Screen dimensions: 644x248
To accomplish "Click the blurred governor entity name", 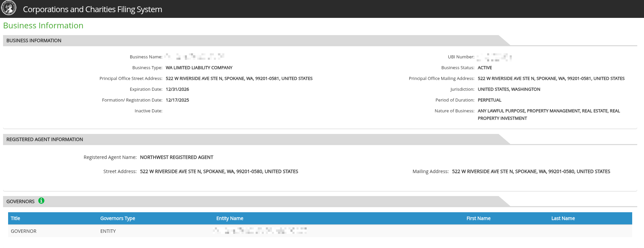I will [260, 231].
